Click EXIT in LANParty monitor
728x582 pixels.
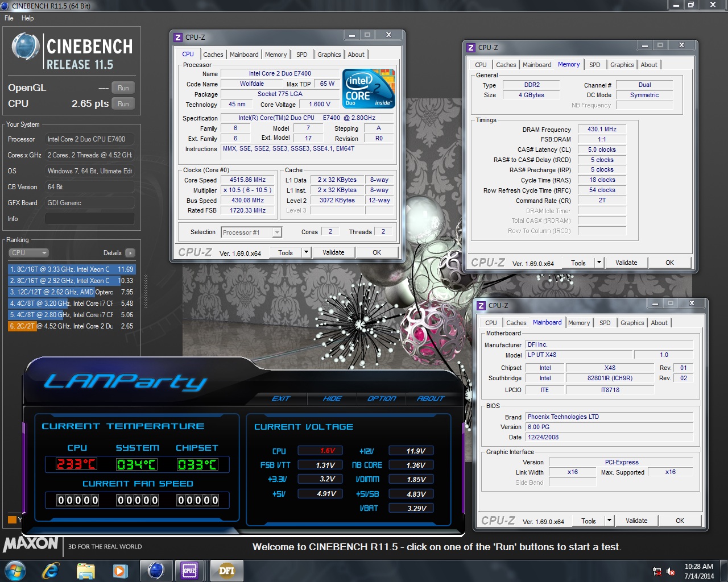[280, 398]
